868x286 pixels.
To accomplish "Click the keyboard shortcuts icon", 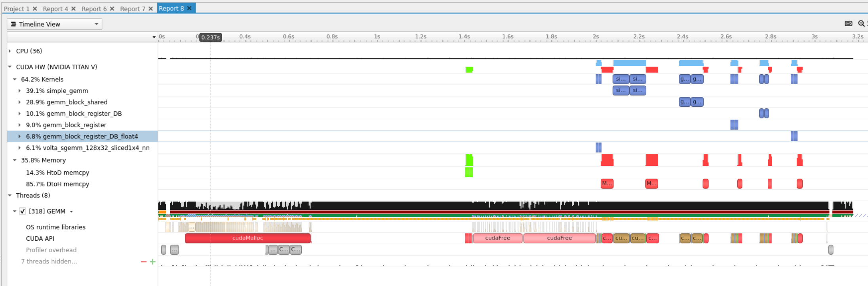I will tap(848, 24).
